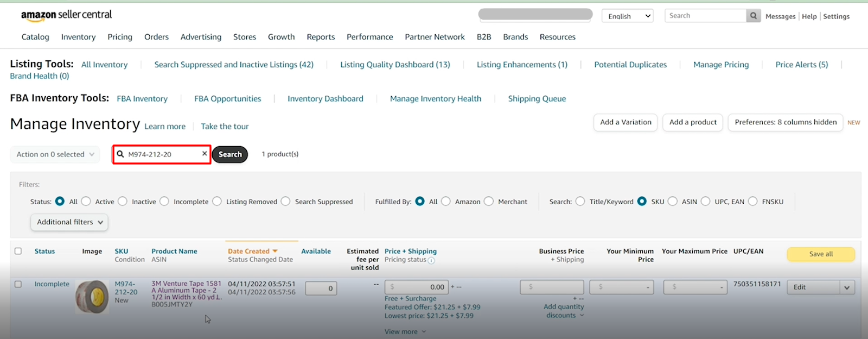This screenshot has height=339, width=868.
Task: Click the pricing status info icon
Action: tap(431, 260)
